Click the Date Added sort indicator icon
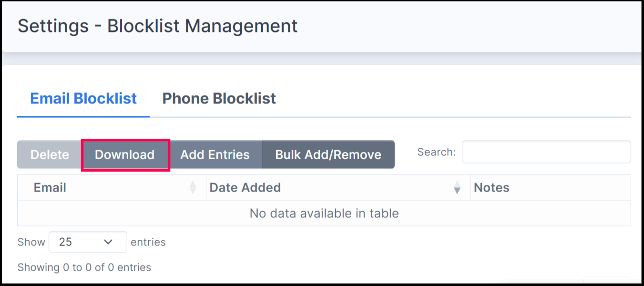This screenshot has width=644, height=286. 458,187
